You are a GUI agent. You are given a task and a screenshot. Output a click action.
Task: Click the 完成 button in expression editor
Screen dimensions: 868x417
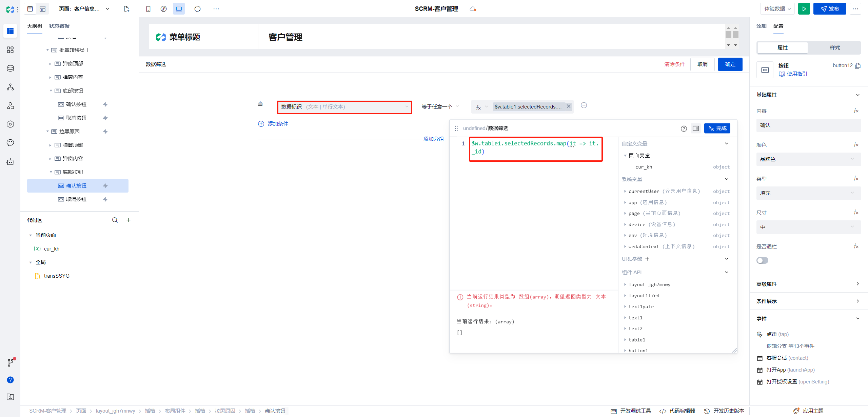(717, 128)
